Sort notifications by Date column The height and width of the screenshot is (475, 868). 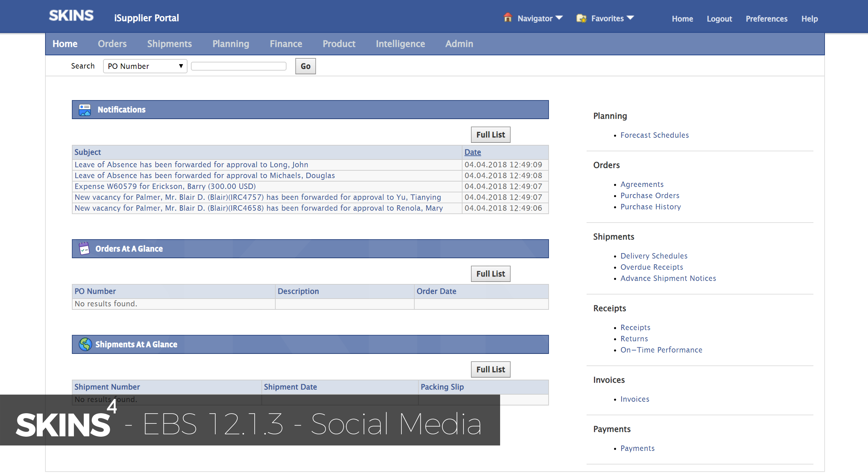pos(473,152)
